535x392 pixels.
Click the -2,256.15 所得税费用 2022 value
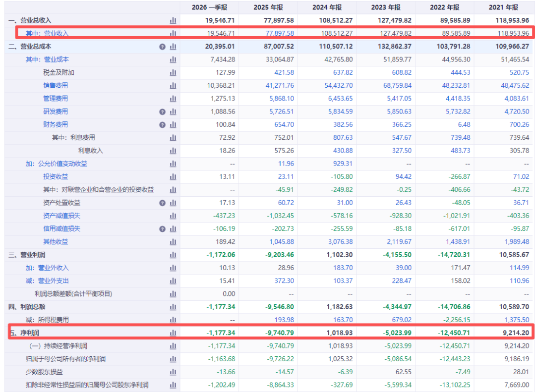coord(457,320)
